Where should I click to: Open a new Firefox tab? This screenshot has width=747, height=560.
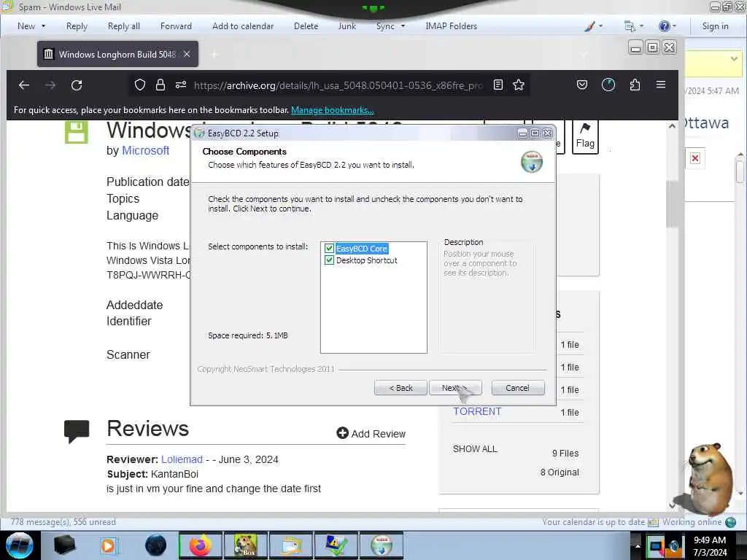214,54
